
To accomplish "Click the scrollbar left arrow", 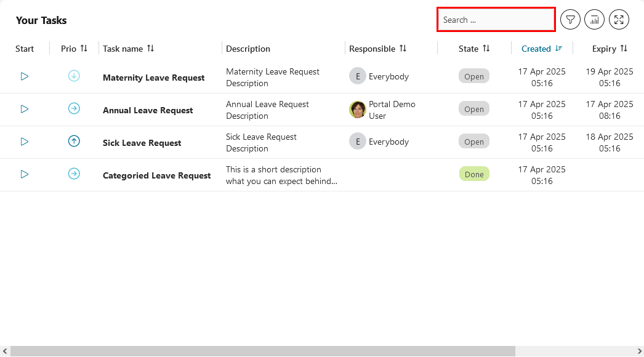I will coord(5,351).
